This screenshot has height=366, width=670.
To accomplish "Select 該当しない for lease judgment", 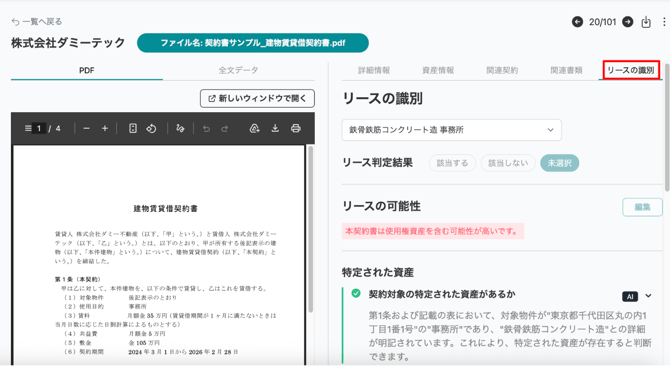I will tap(508, 163).
